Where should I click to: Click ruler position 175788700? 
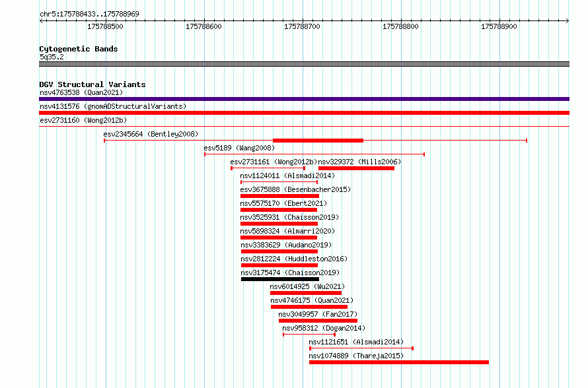coord(302,26)
